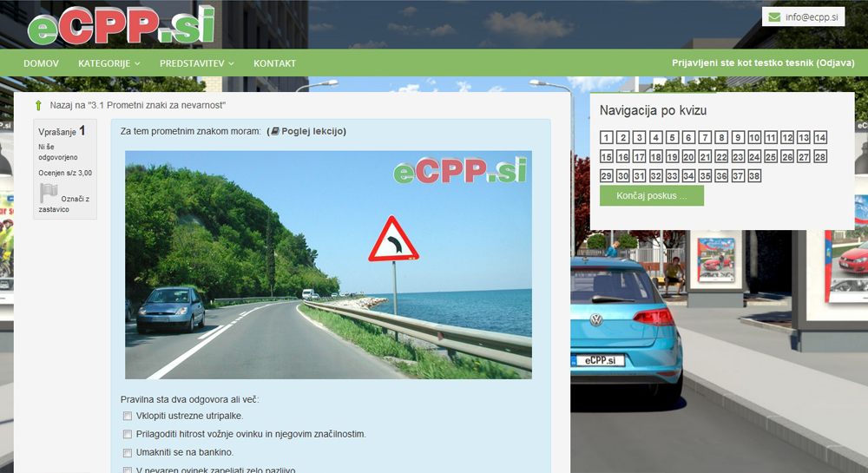Viewport: 868px width, 473px height.
Task: Jump to quiz question 29
Action: click(x=606, y=176)
